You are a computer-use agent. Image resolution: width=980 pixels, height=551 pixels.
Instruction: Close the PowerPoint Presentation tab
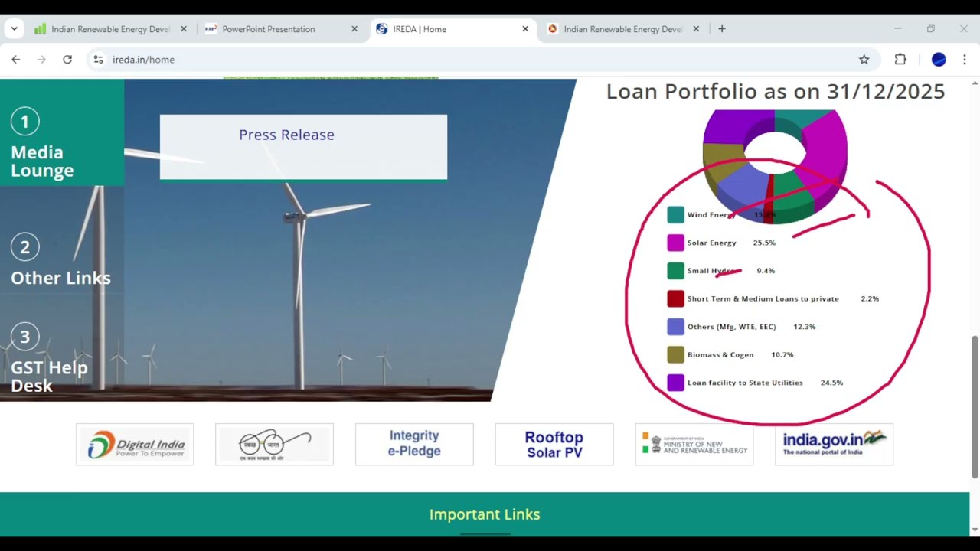pyautogui.click(x=354, y=29)
